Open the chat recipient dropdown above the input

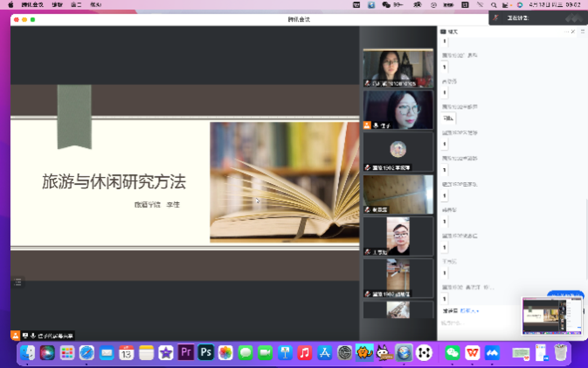coord(469,311)
